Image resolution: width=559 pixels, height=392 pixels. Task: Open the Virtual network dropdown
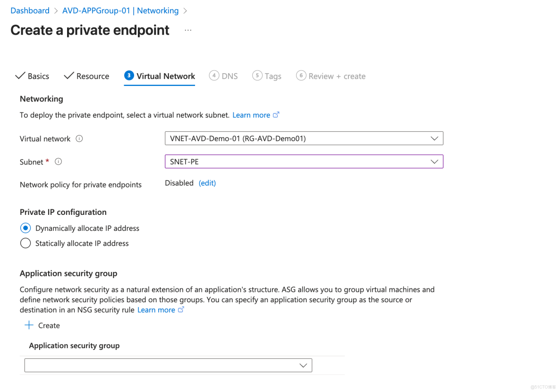pos(434,138)
